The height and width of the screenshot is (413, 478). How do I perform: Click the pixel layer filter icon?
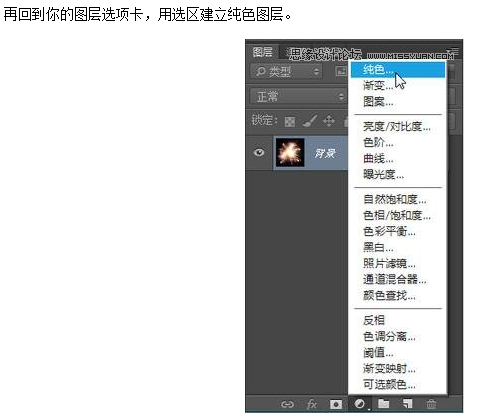pos(341,71)
